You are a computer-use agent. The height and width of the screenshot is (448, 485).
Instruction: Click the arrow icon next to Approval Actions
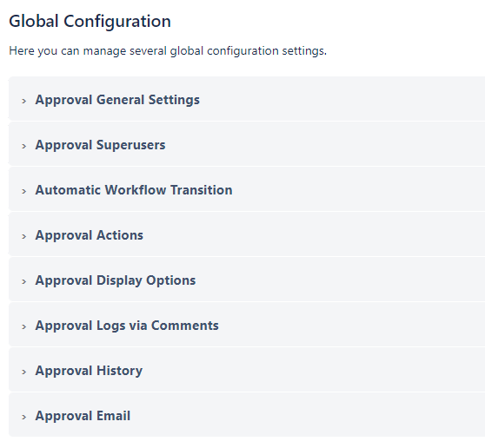click(x=23, y=236)
